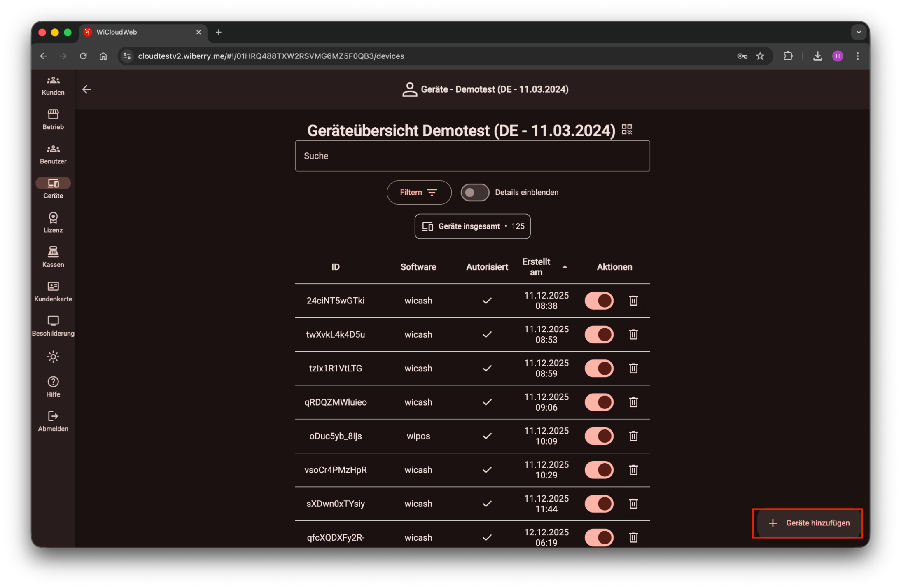Enable the Details einblenden switch
Screen dimensions: 901x588
[x=474, y=192]
